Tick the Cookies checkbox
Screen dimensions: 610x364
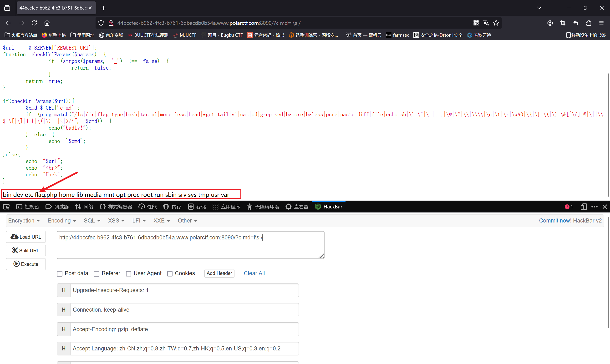click(x=170, y=273)
